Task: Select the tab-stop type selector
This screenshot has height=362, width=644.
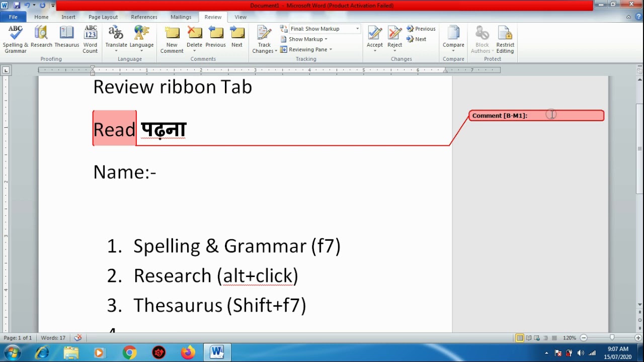Action: 5,70
